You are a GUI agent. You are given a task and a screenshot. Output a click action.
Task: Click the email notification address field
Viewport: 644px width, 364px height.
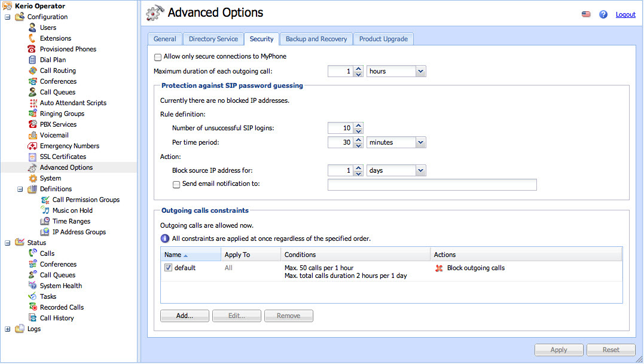pos(432,185)
